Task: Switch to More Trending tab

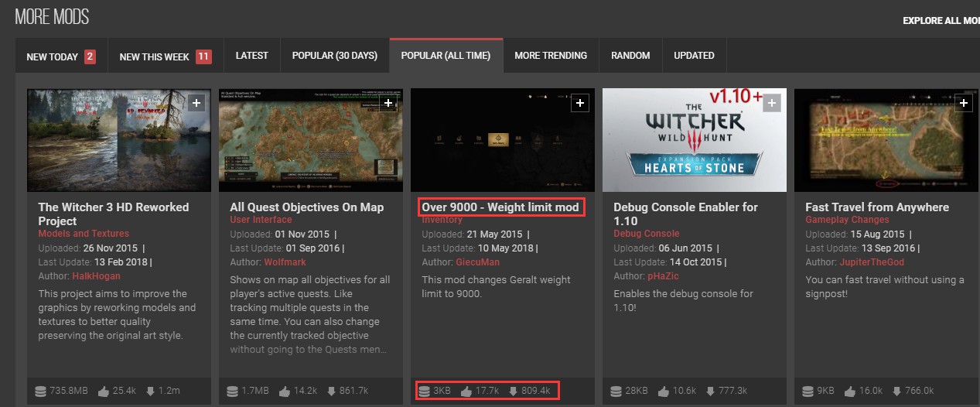Action: (x=551, y=56)
